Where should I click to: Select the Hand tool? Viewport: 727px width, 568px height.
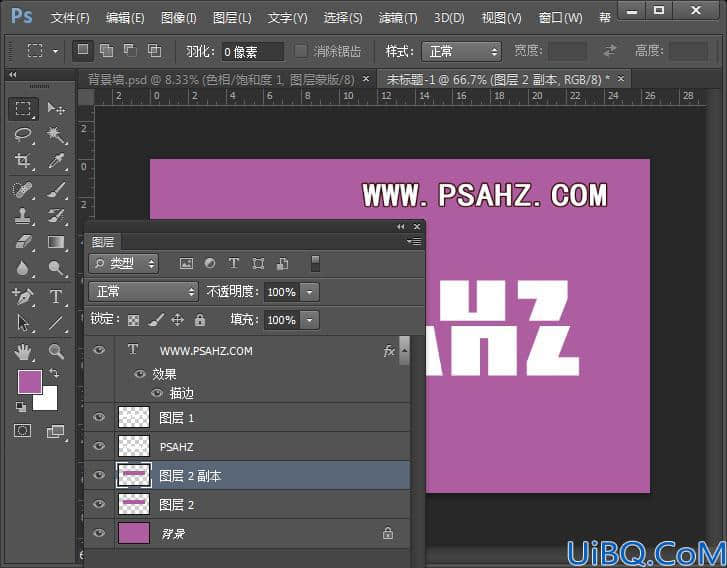click(x=23, y=351)
